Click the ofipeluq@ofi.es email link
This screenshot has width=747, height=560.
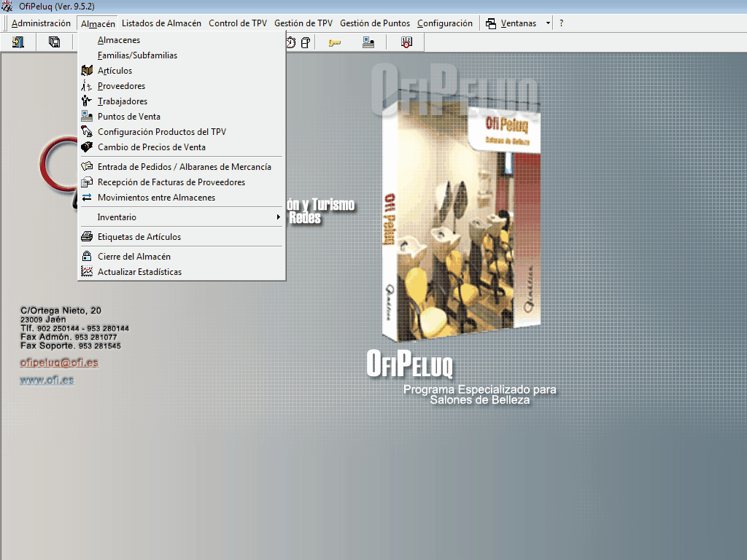[59, 362]
